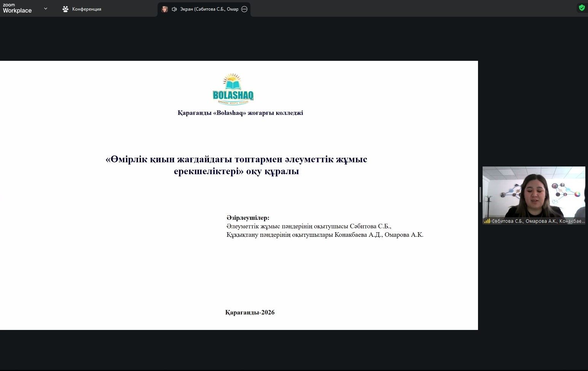Image resolution: width=588 pixels, height=371 pixels.
Task: Click the Әзірлеушілер heading on the slide
Action: [248, 218]
